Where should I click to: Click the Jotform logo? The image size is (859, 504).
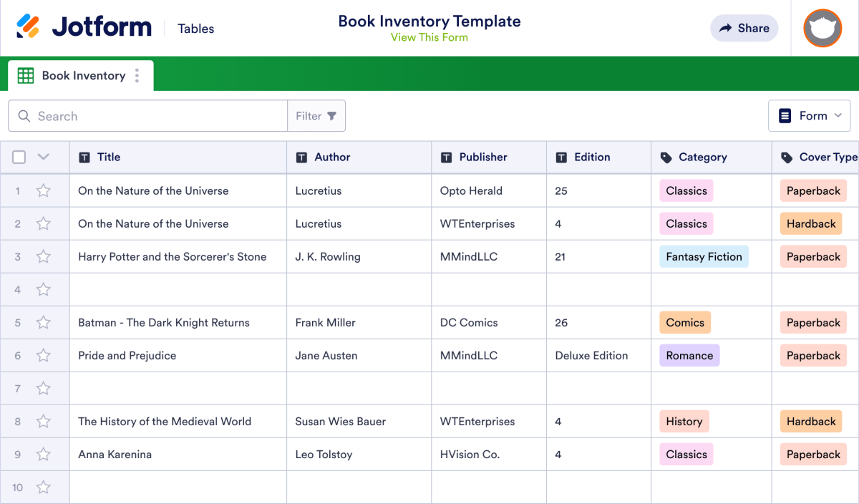82,26
